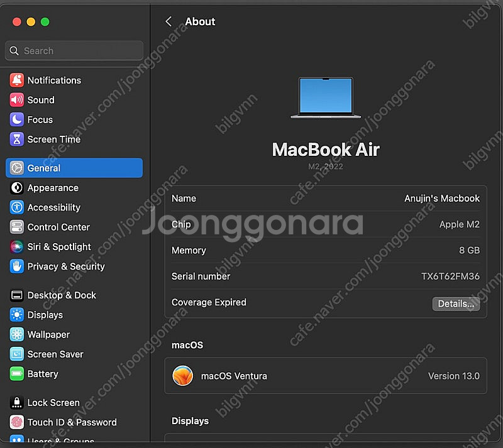Open Privacy & Security pane
Screen dimensions: 503x448
(66, 266)
